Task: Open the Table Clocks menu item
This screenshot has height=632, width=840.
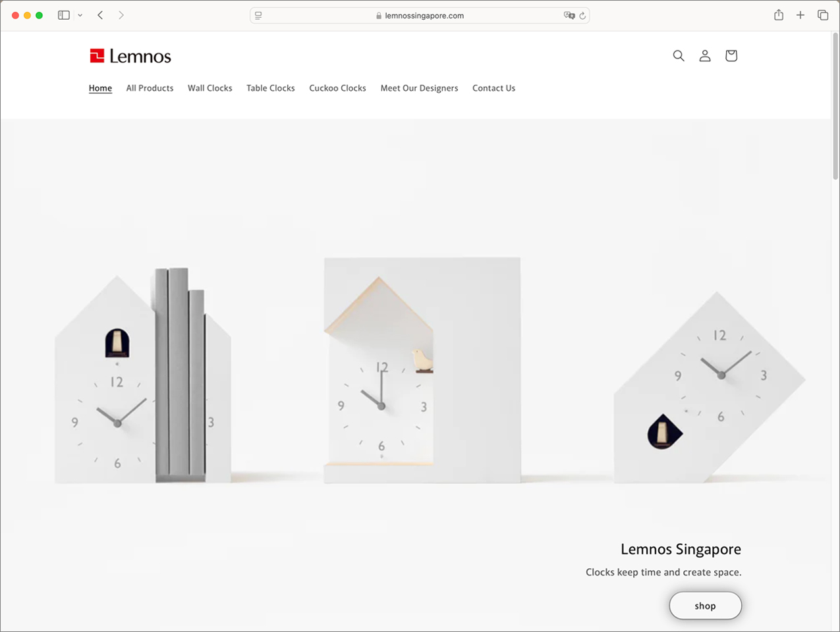Action: 271,88
